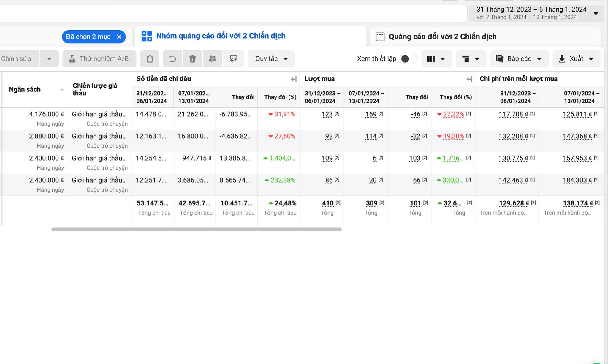Screen dimensions: 608x364
Task: Collapse the Lượt mua column group arrow
Action: (x=469, y=79)
